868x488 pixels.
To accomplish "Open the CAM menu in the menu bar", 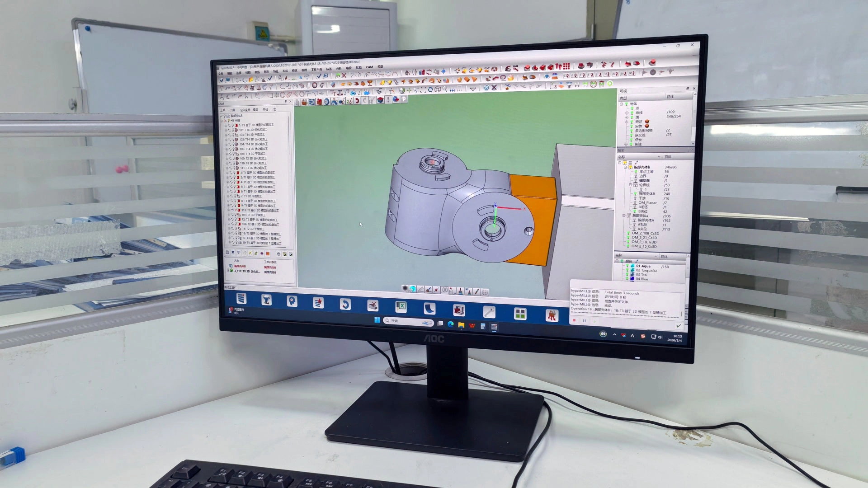I will click(x=369, y=67).
